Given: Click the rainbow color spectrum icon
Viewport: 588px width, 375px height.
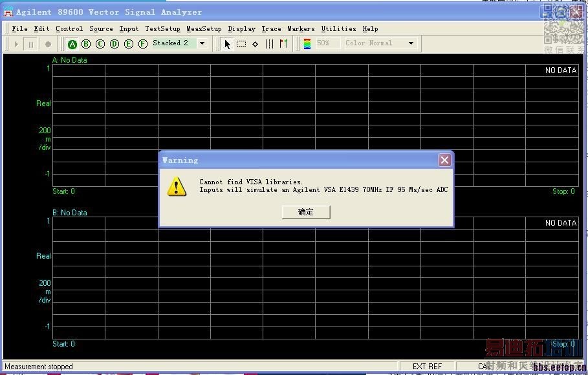Looking at the screenshot, I should tap(307, 44).
